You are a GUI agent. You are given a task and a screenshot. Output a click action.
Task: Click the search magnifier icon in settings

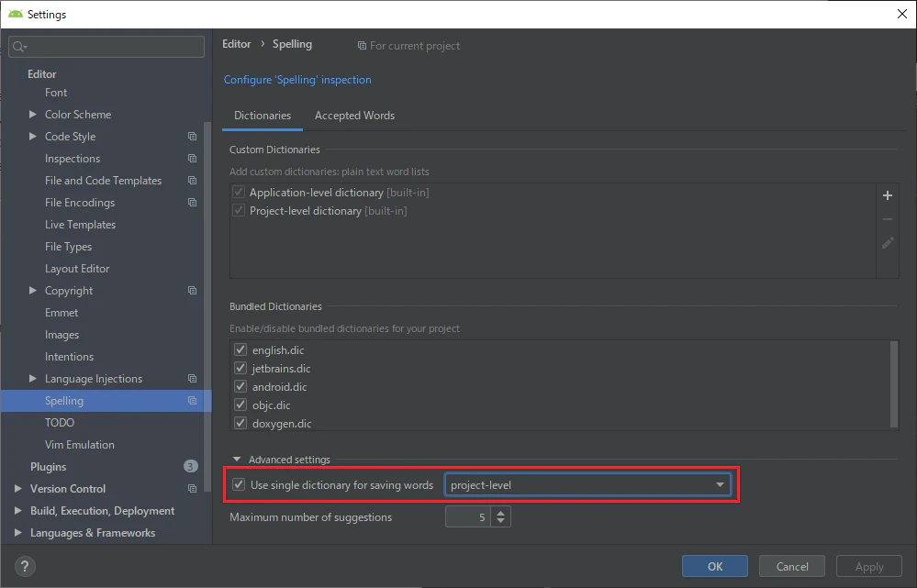pos(19,47)
